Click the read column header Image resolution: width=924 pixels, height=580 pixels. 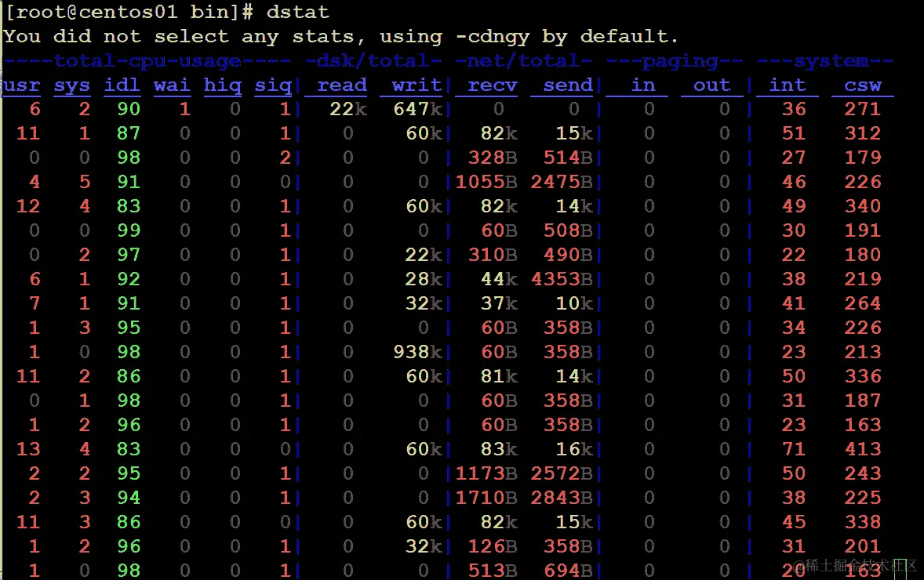coord(342,85)
